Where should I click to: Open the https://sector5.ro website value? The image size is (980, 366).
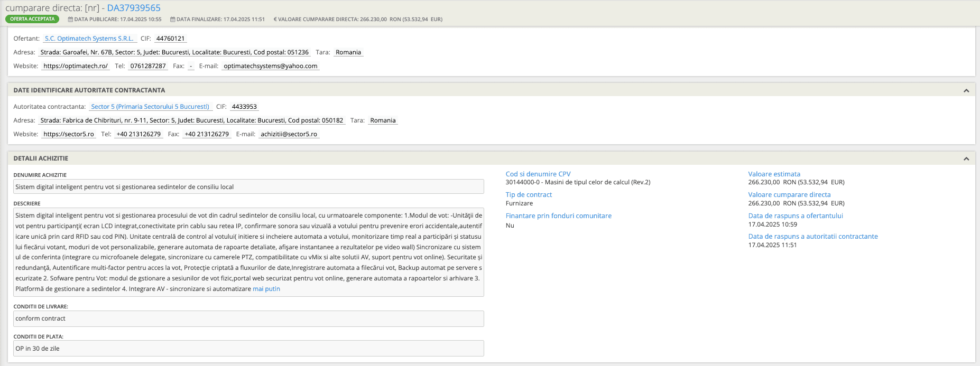click(x=69, y=134)
